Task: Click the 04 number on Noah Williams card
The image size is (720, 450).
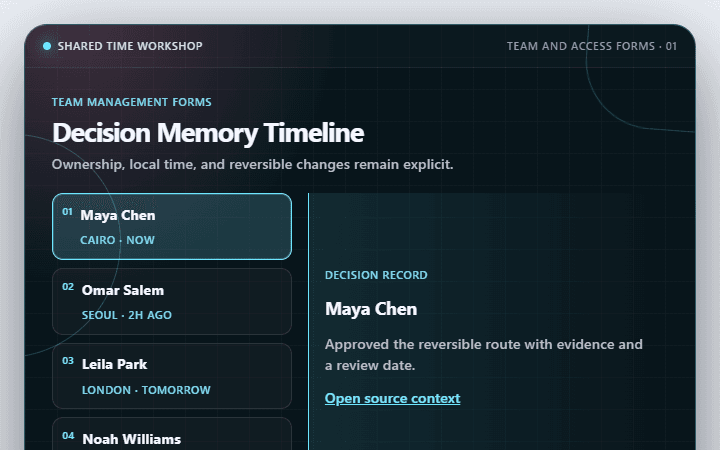Action: point(68,435)
